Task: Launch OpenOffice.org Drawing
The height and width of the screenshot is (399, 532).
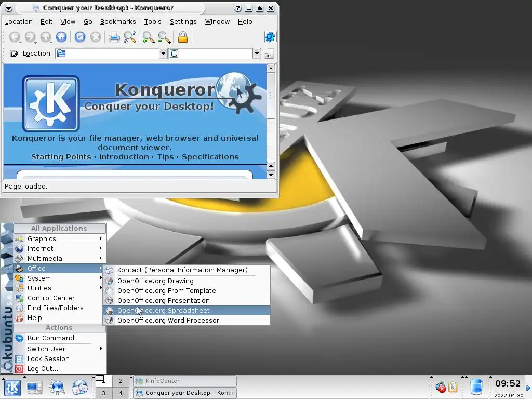Action: click(x=187, y=281)
